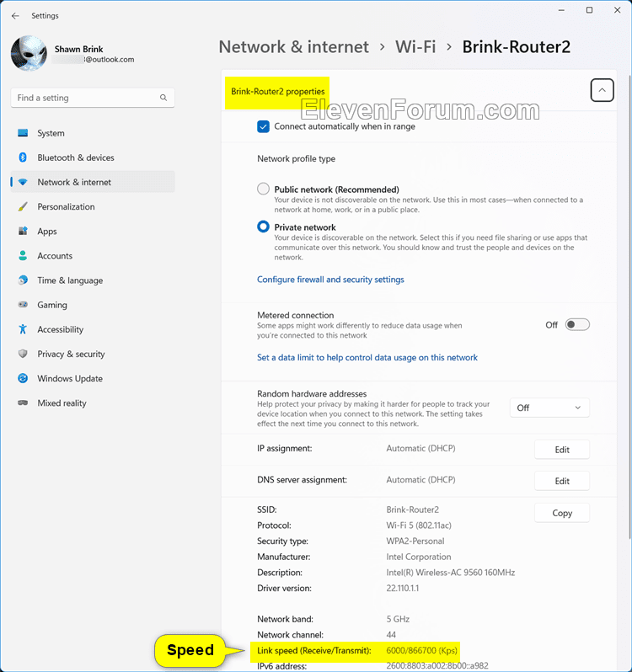This screenshot has width=632, height=672.
Task: Click Set a data limit link
Action: tap(367, 357)
